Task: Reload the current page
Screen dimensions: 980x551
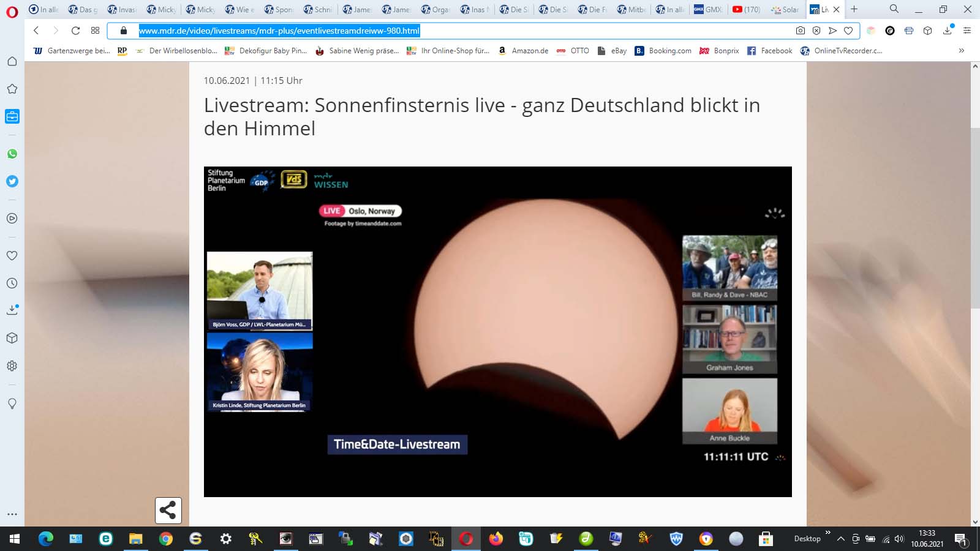Action: pos(75,31)
